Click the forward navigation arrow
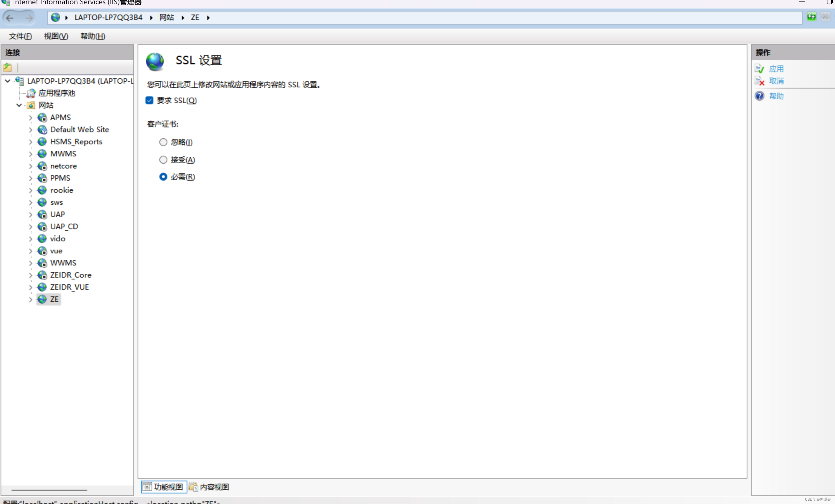Viewport: 835px width, 504px height. (x=29, y=18)
